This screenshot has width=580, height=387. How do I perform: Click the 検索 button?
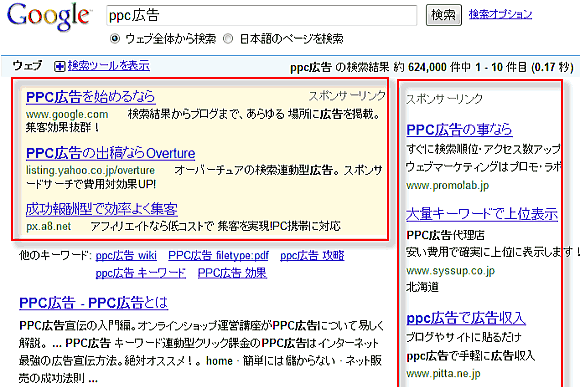(444, 15)
